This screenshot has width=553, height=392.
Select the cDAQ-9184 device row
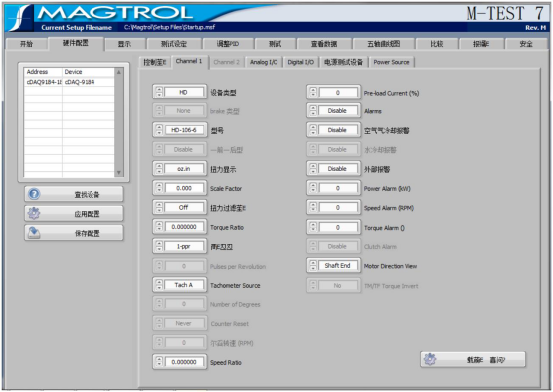point(70,82)
